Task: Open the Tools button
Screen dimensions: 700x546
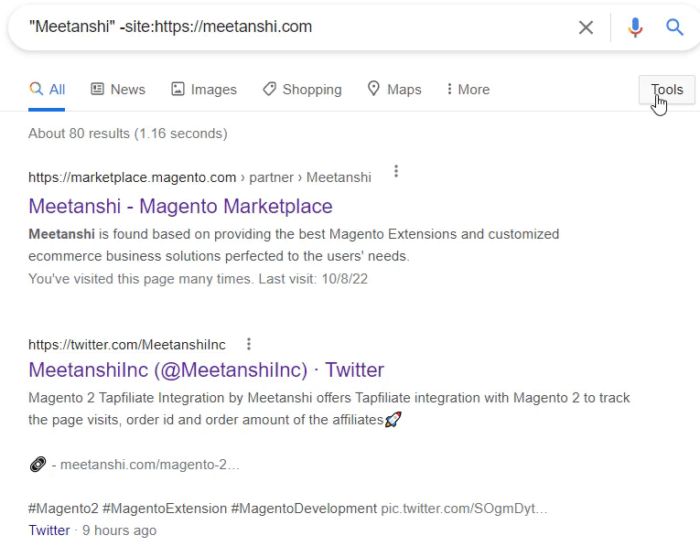Action: coord(667,90)
